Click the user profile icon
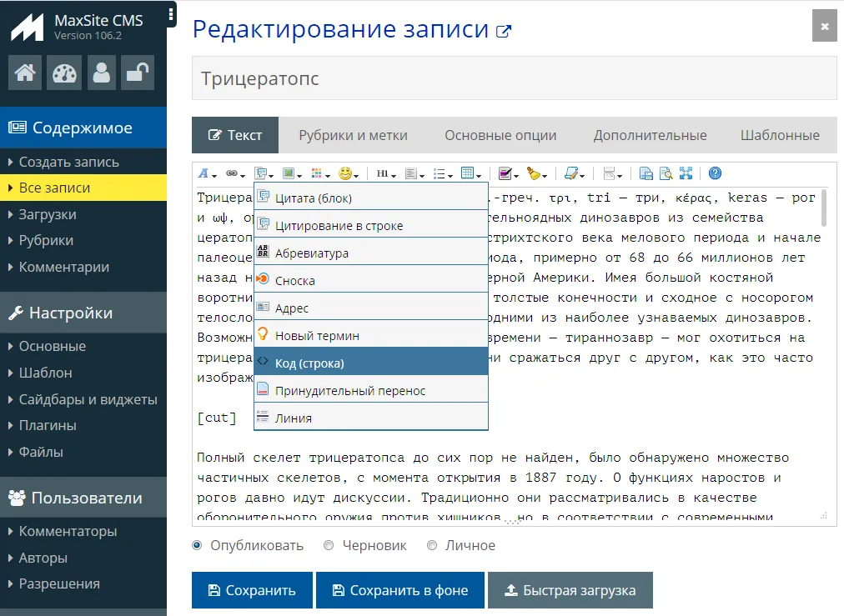This screenshot has width=844, height=616. 102,73
